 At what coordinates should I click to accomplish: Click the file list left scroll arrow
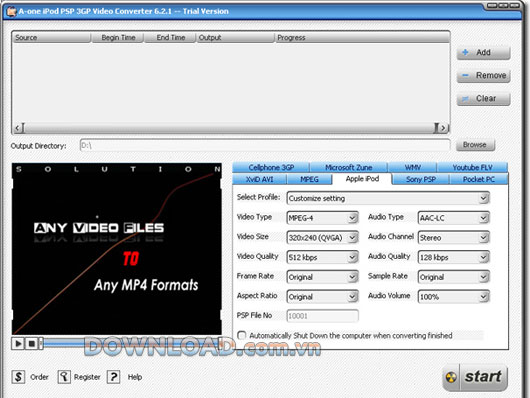[18, 128]
